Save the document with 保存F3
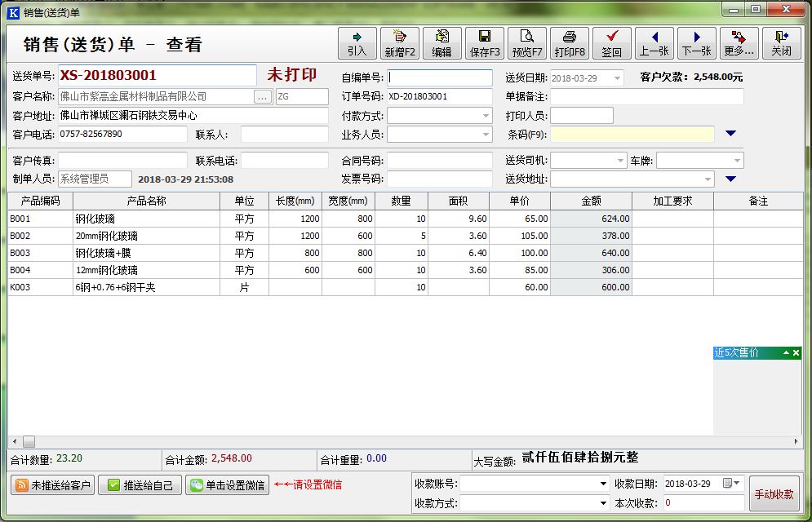 (485, 43)
